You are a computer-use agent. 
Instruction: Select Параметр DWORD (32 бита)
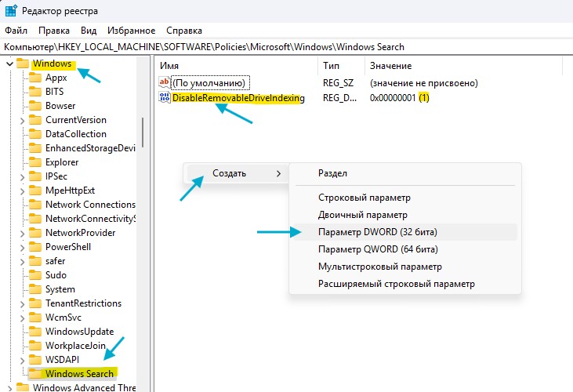[405, 232]
